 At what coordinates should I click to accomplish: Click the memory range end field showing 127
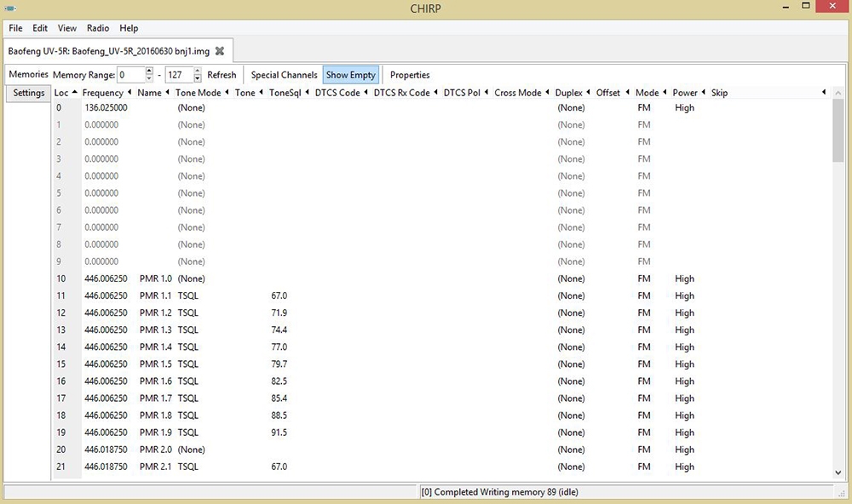pyautogui.click(x=177, y=75)
